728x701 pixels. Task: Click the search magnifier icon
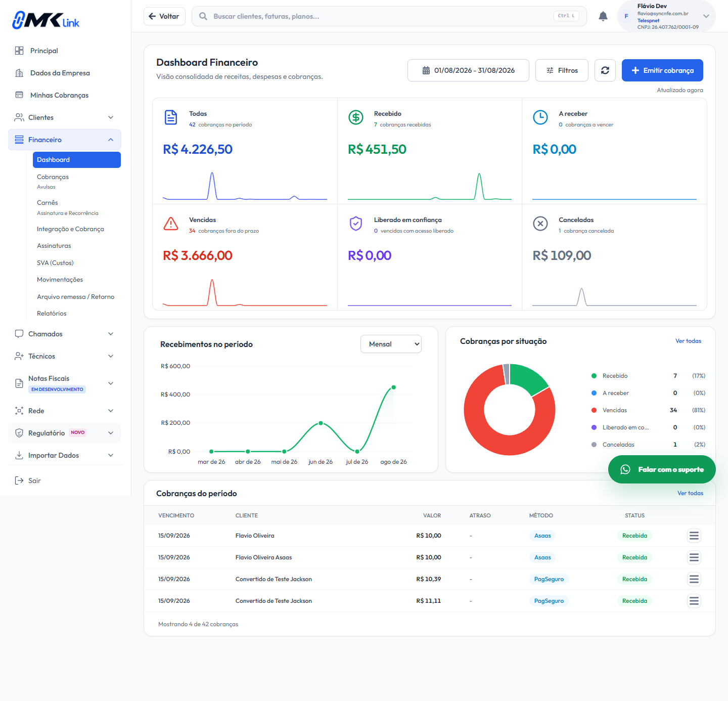click(x=203, y=16)
